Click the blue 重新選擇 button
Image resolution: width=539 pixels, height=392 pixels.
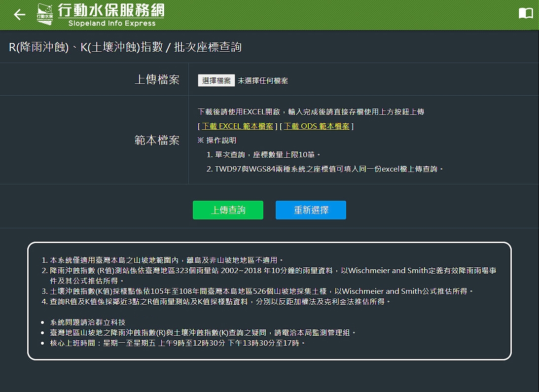(x=311, y=210)
